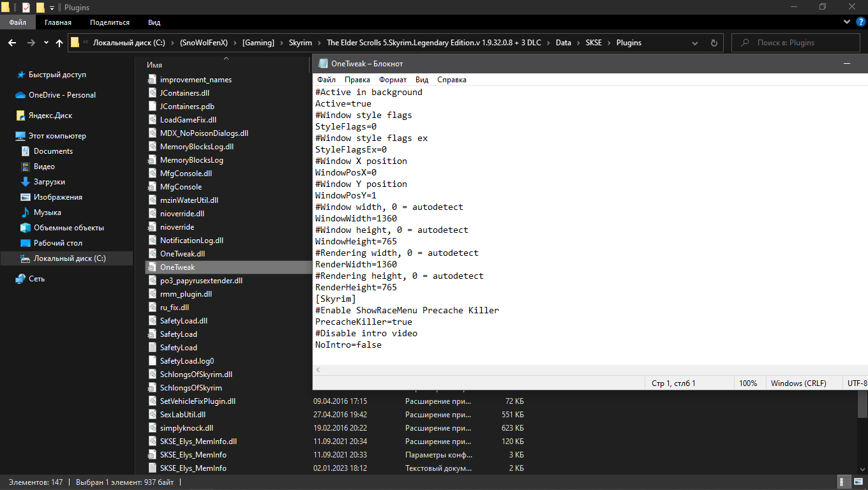Screen dimensions: 868x490
Task: Switch to the Вид ribbon tab
Action: coord(154,22)
